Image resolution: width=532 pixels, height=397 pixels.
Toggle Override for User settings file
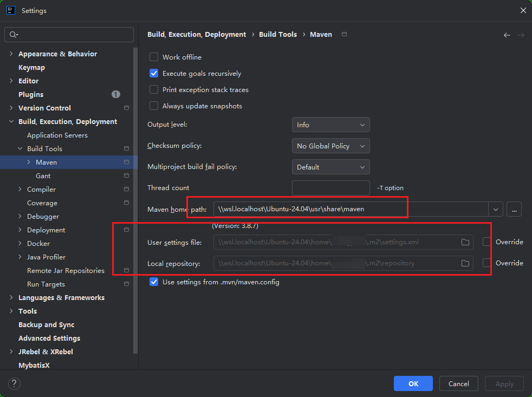(487, 242)
